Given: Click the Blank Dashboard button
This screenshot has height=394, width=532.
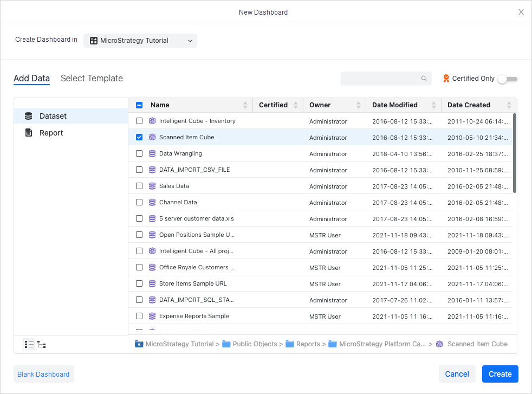Looking at the screenshot, I should (43, 374).
